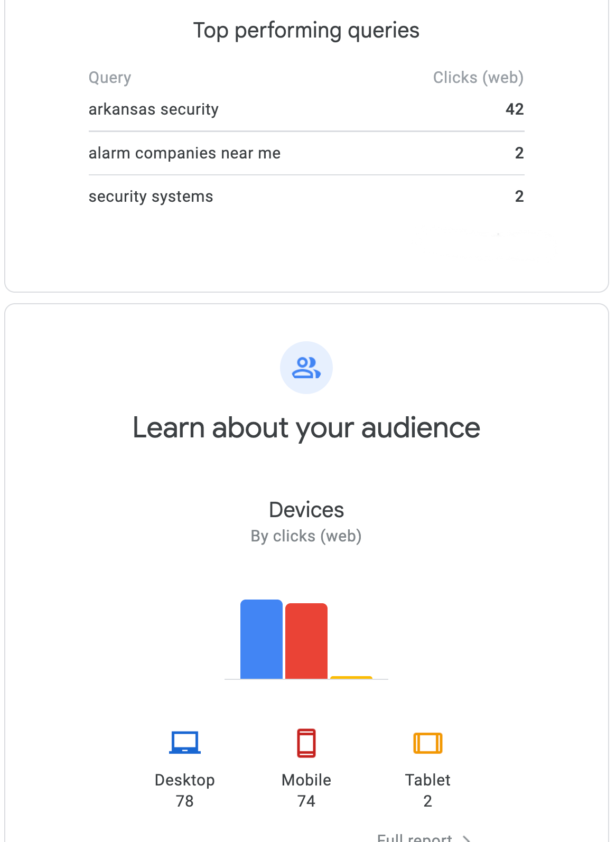Open the Full report link
616x842 pixels.
tap(415, 837)
